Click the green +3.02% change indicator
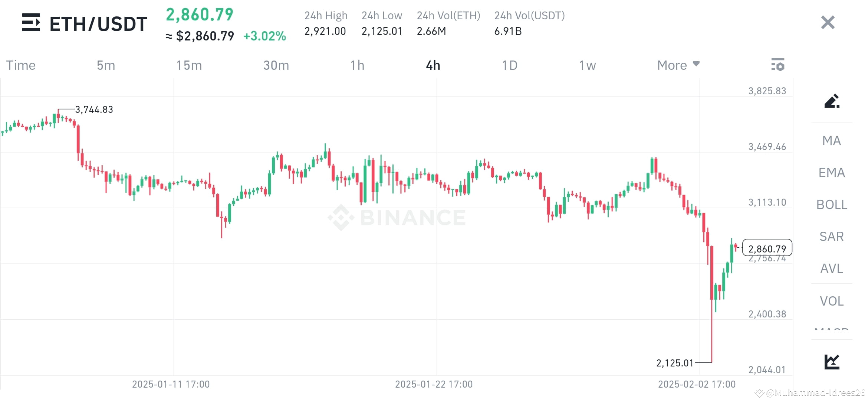This screenshot has height=401, width=868. click(264, 36)
